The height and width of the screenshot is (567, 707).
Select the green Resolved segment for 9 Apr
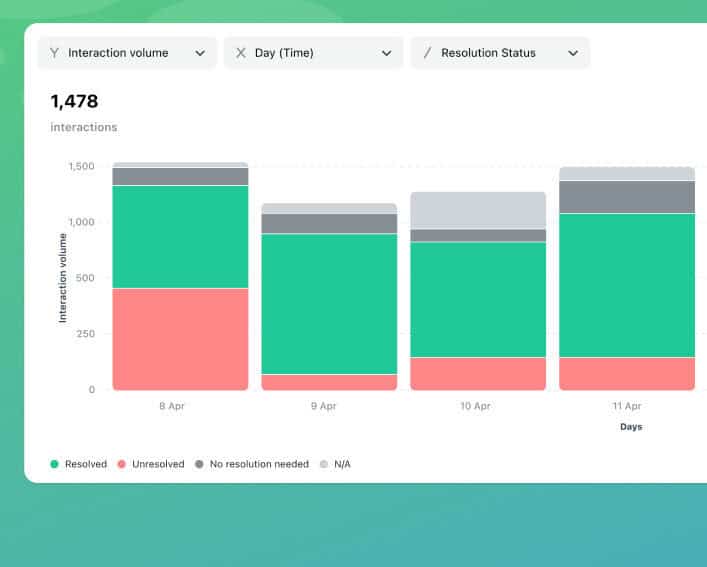pos(329,303)
